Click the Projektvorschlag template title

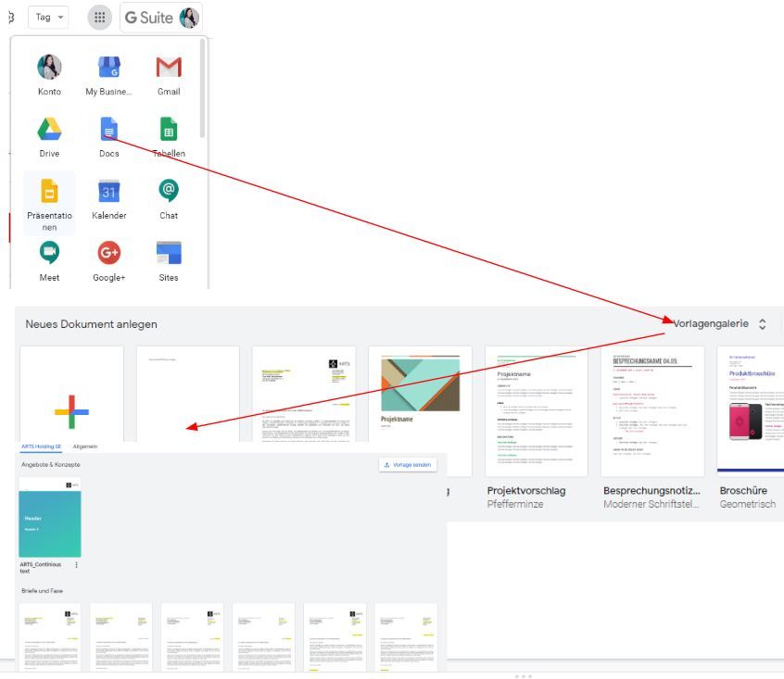click(526, 491)
